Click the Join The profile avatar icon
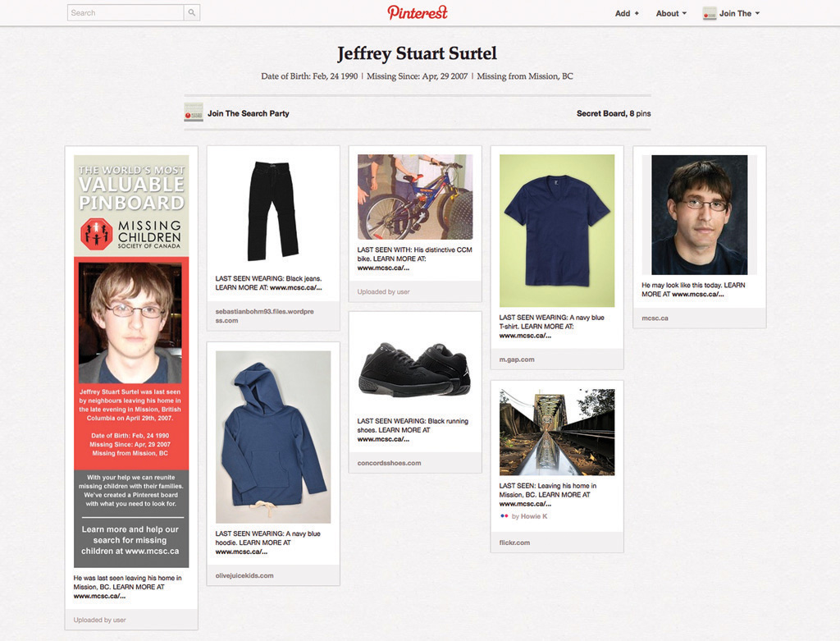The image size is (840, 641). coord(710,13)
